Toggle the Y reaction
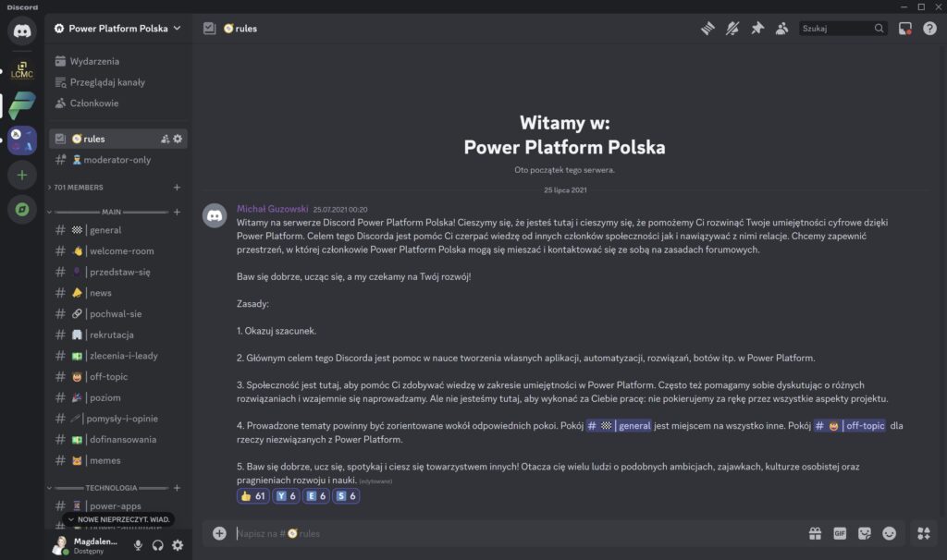 click(x=286, y=496)
